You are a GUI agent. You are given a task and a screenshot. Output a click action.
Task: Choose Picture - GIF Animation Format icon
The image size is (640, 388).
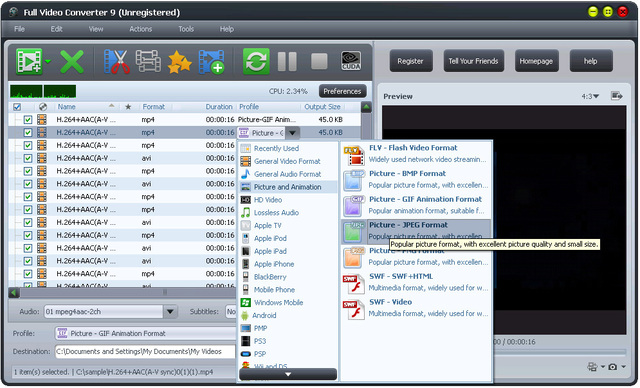[x=353, y=206]
